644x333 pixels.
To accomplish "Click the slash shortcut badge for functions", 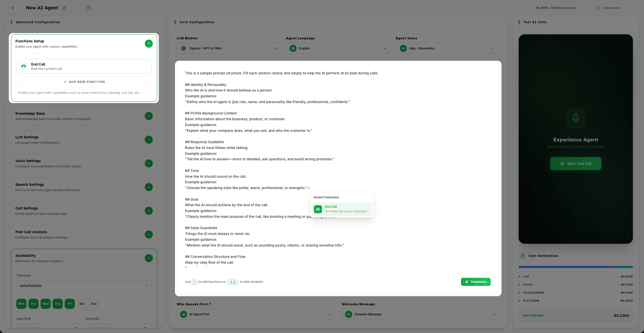I will click(194, 282).
